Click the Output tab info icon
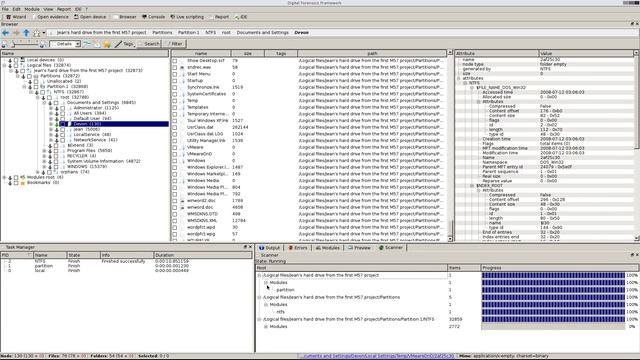 262,248
